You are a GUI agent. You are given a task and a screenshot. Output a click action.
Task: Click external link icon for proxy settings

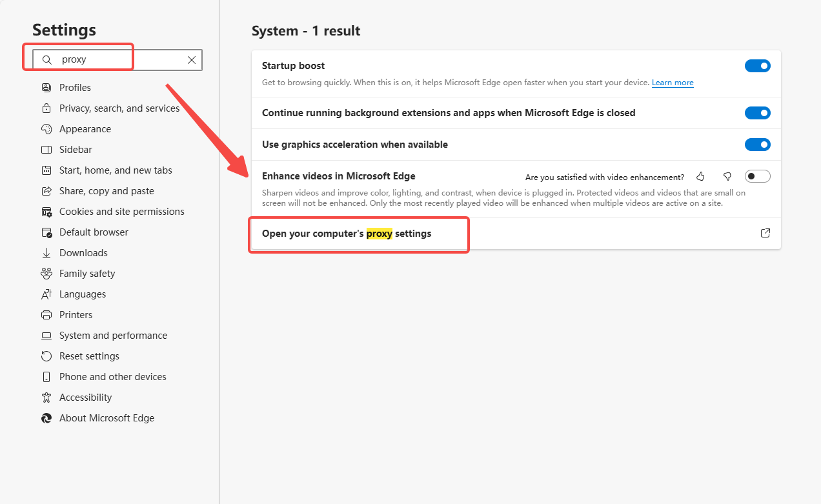(x=765, y=234)
